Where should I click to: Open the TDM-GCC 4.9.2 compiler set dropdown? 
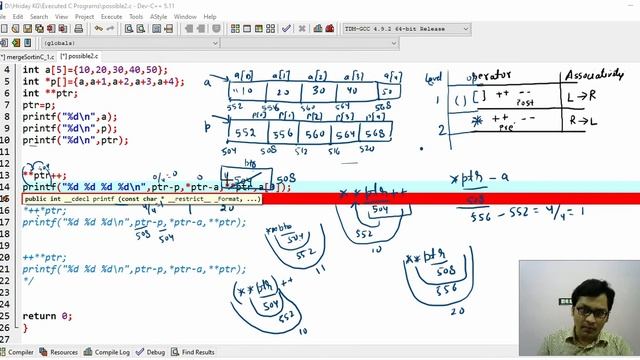click(x=407, y=29)
